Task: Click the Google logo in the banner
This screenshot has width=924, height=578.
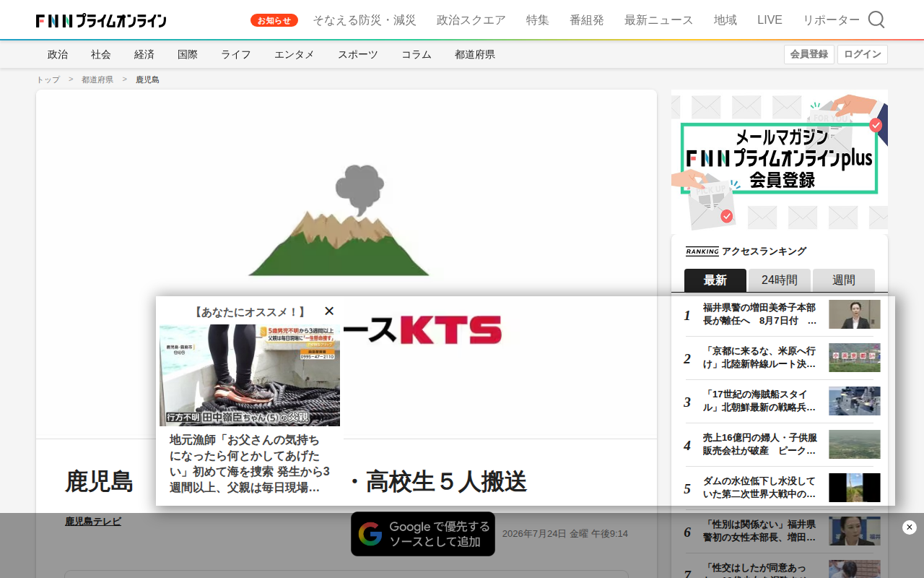Action: pos(370,534)
